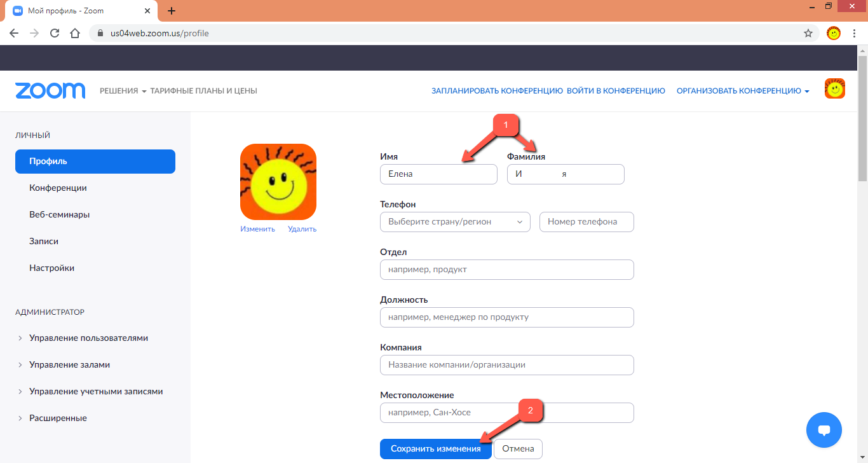Viewport: 868px width, 463px height.
Task: Expand the Решения menu
Action: coord(123,91)
